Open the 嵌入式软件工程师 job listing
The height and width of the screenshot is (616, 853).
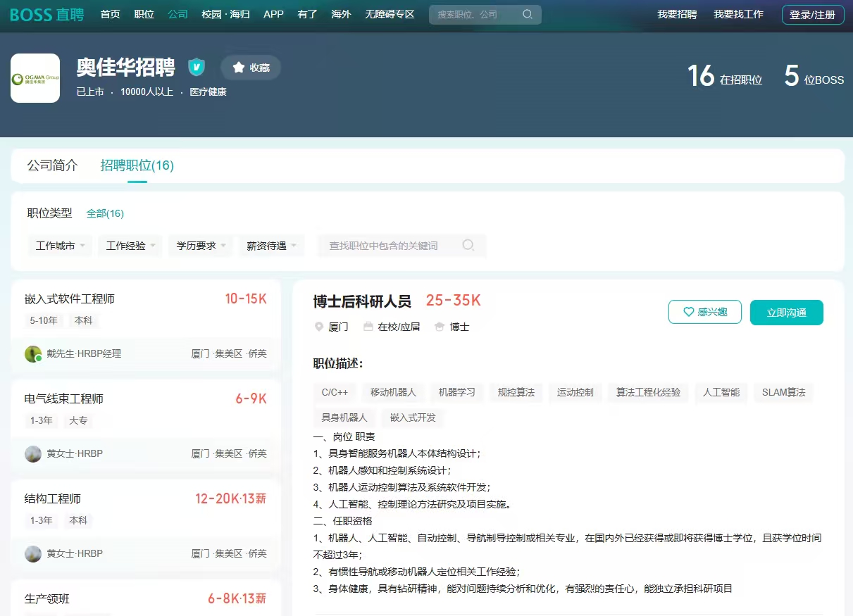[x=70, y=299]
